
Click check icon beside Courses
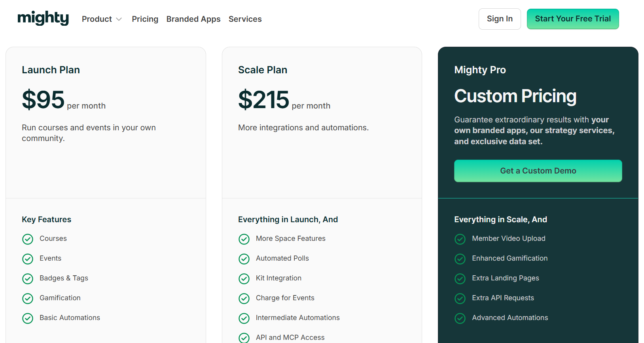(28, 239)
